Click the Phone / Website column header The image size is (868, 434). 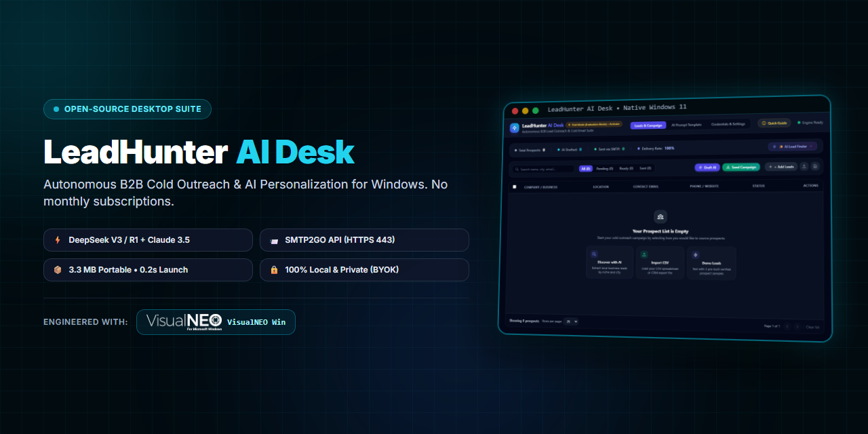click(704, 186)
